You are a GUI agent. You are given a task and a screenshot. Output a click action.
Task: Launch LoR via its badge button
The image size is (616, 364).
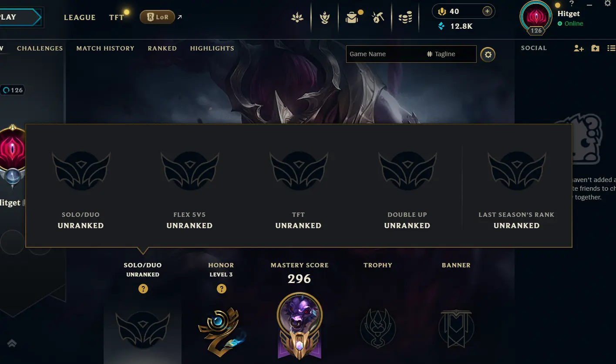click(x=157, y=17)
